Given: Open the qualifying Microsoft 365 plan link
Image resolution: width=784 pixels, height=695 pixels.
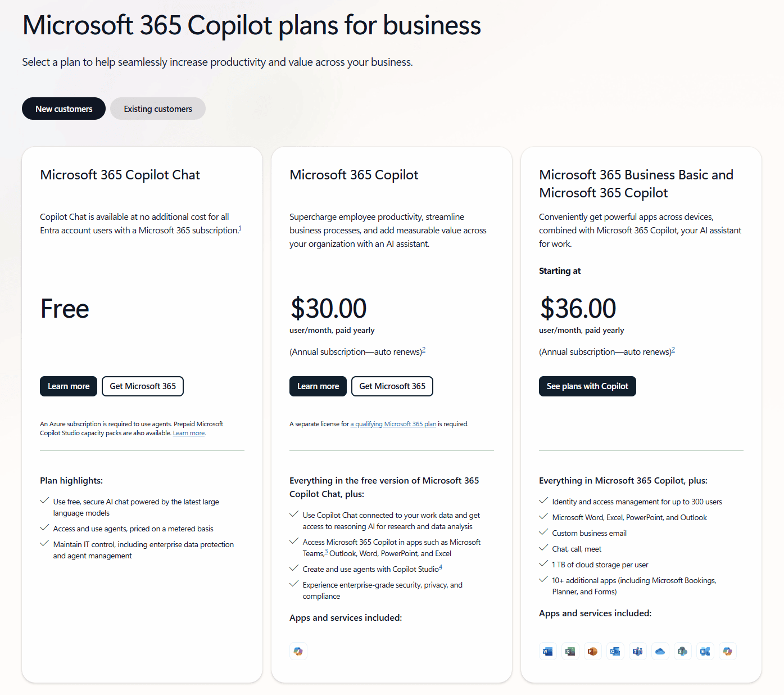Looking at the screenshot, I should pyautogui.click(x=393, y=424).
